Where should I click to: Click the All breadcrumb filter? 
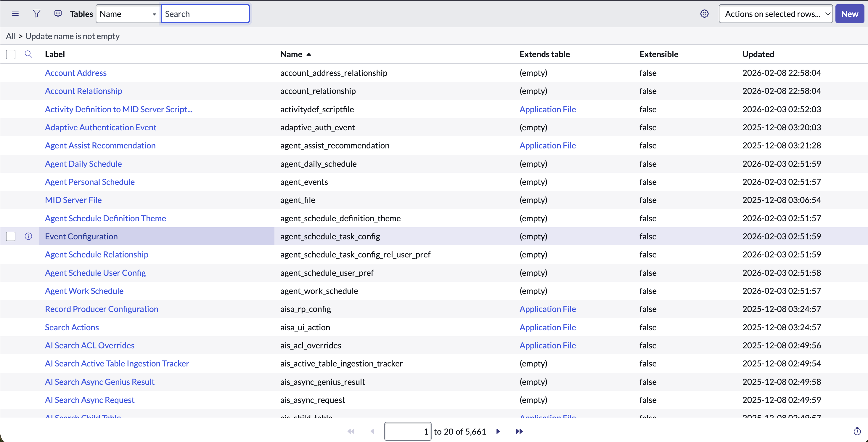click(10, 36)
